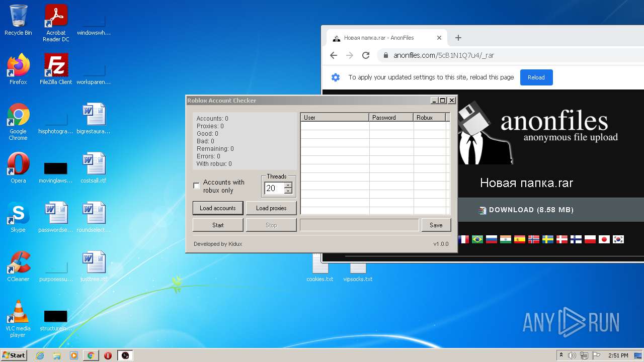Switch to Chrome via taskbar icon

coord(91,355)
